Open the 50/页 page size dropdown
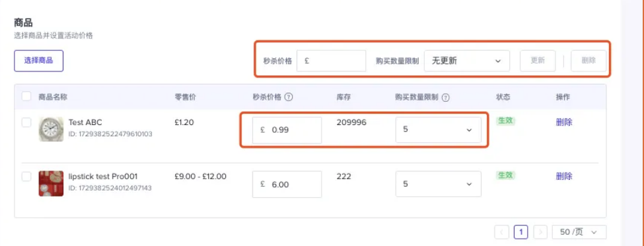This screenshot has height=246, width=644. click(x=579, y=232)
